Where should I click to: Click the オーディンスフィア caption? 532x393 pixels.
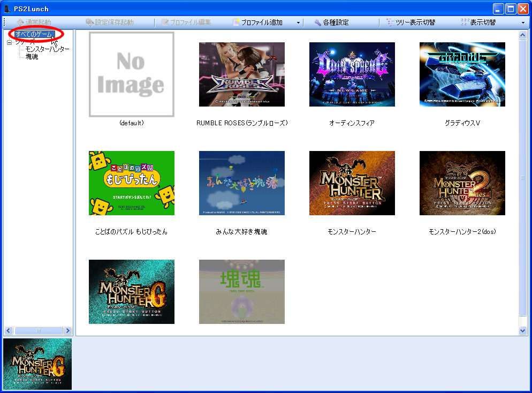point(352,123)
